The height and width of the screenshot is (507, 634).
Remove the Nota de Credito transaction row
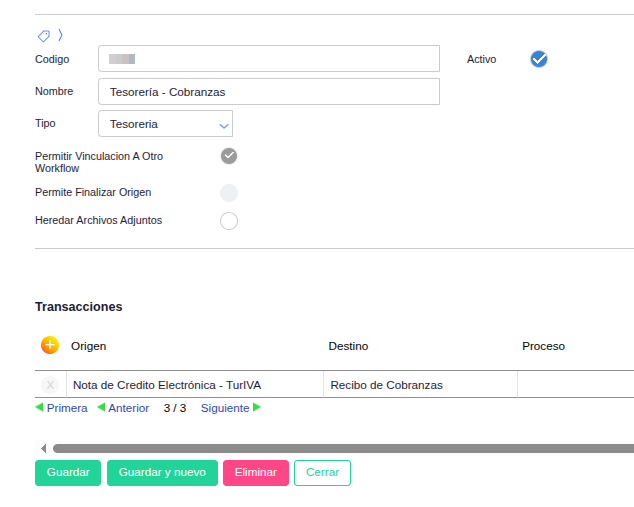(x=50, y=385)
